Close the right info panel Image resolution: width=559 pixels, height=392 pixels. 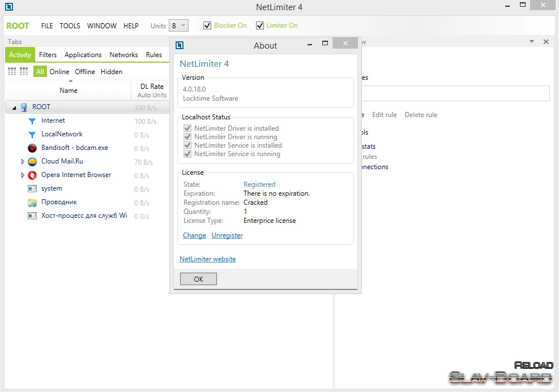[546, 42]
